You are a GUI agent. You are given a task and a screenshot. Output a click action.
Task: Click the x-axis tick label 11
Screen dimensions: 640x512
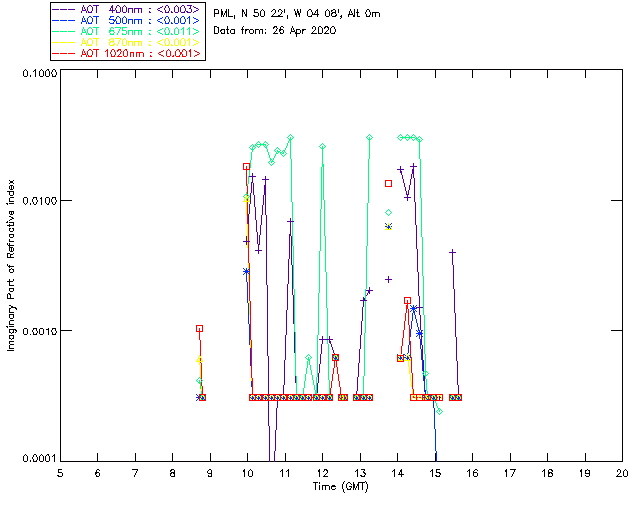point(285,474)
